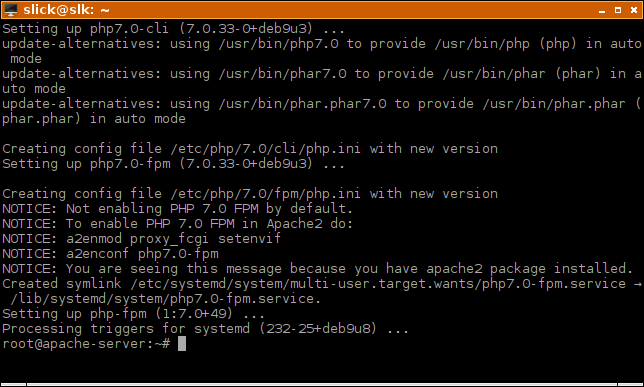Click the /etc/php/7.0/cli/php.ini path text

tap(265, 149)
